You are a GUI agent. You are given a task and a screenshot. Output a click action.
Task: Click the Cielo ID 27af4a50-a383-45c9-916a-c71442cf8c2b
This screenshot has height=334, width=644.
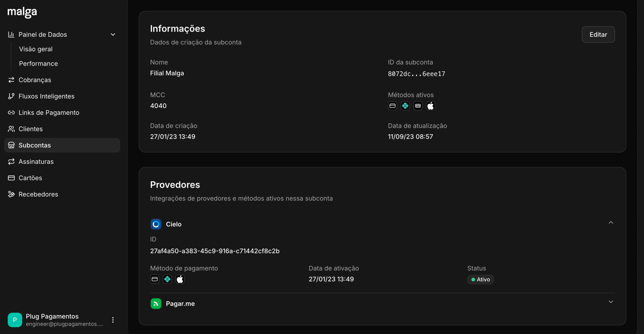point(215,251)
